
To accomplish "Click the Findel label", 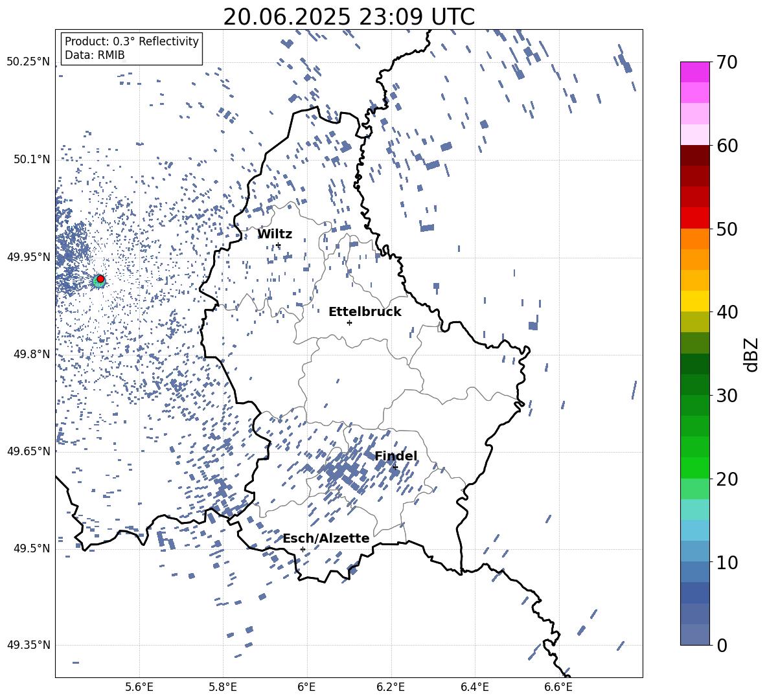I will [x=396, y=456].
